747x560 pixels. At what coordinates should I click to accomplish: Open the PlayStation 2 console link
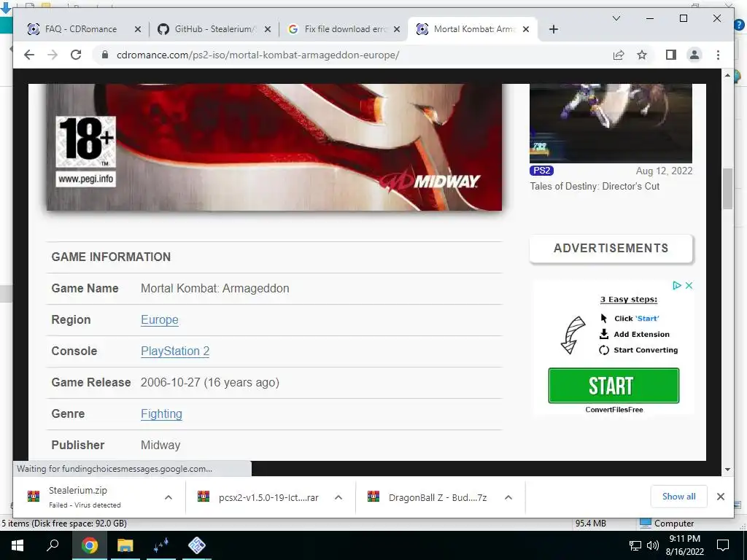tap(175, 351)
